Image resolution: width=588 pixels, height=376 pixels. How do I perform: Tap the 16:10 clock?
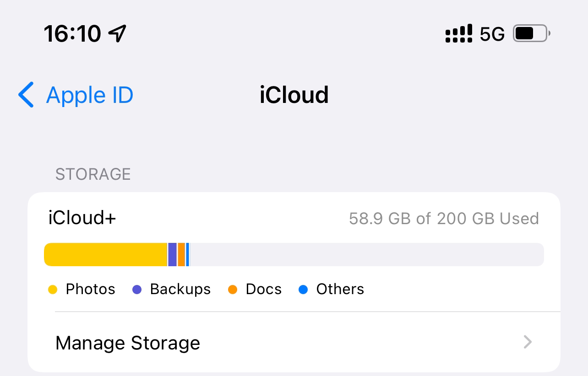click(x=72, y=33)
